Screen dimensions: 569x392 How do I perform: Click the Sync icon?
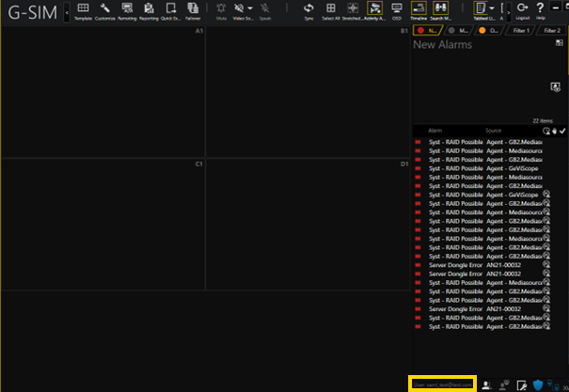(x=308, y=10)
